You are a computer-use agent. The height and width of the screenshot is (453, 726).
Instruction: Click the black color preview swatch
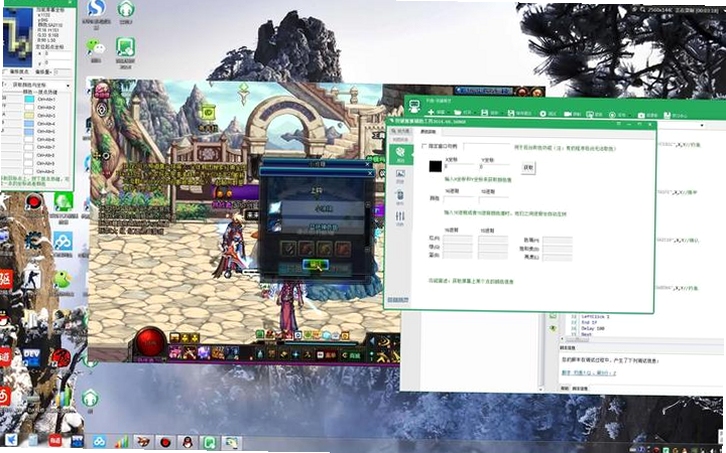point(435,166)
